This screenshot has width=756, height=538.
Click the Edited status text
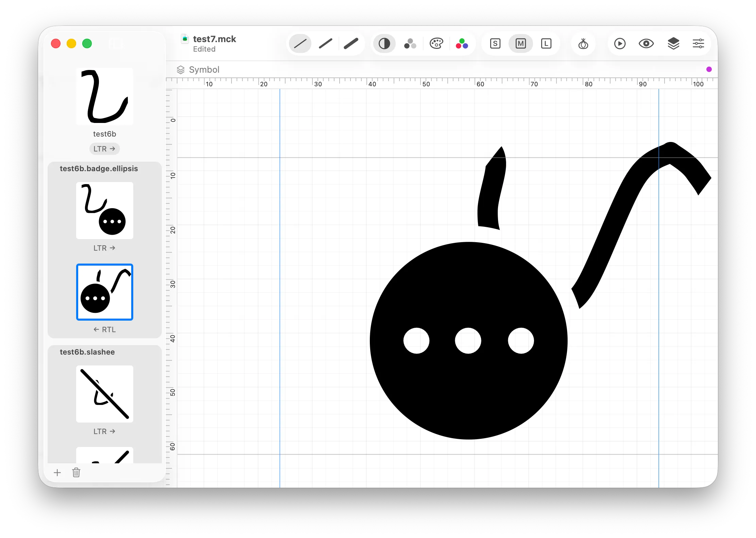204,49
